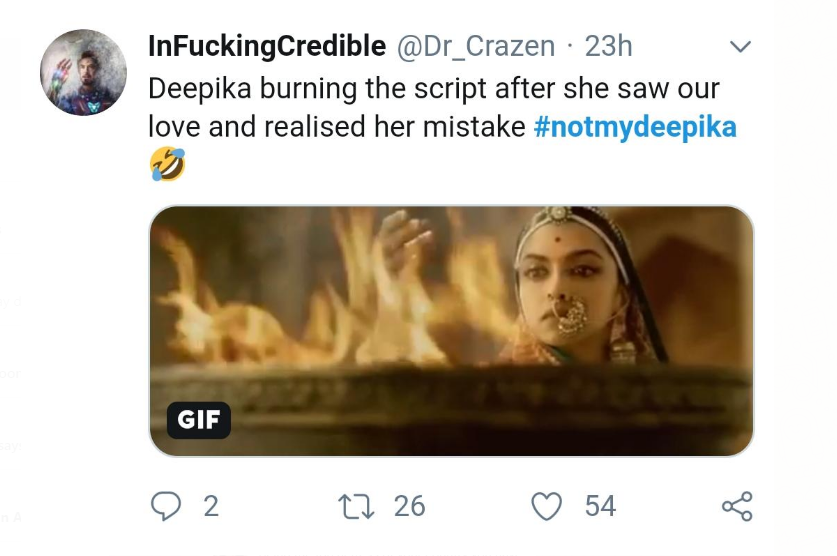Open the InFuckingCredible display name link
Viewport: 837px width, 556px height.
point(267,45)
